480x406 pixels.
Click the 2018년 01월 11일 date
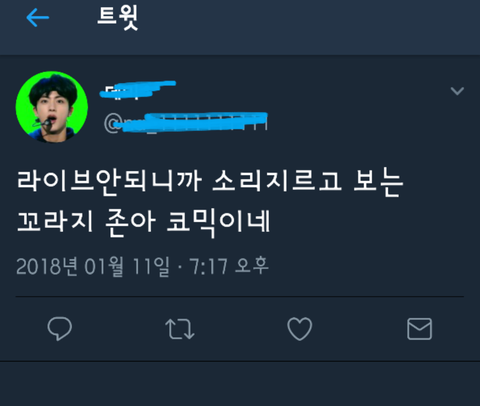click(x=93, y=266)
